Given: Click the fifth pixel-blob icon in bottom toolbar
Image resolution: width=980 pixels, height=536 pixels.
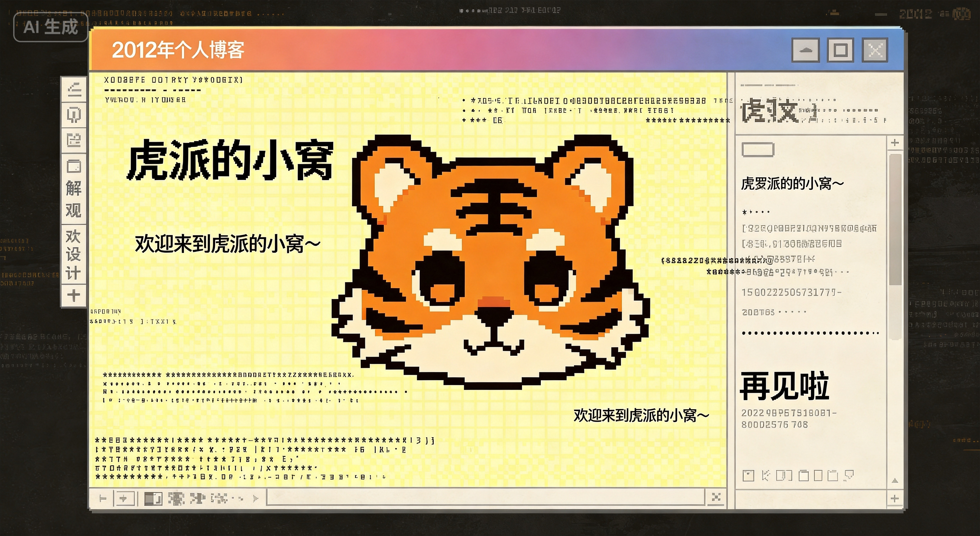Looking at the screenshot, I should (198, 498).
